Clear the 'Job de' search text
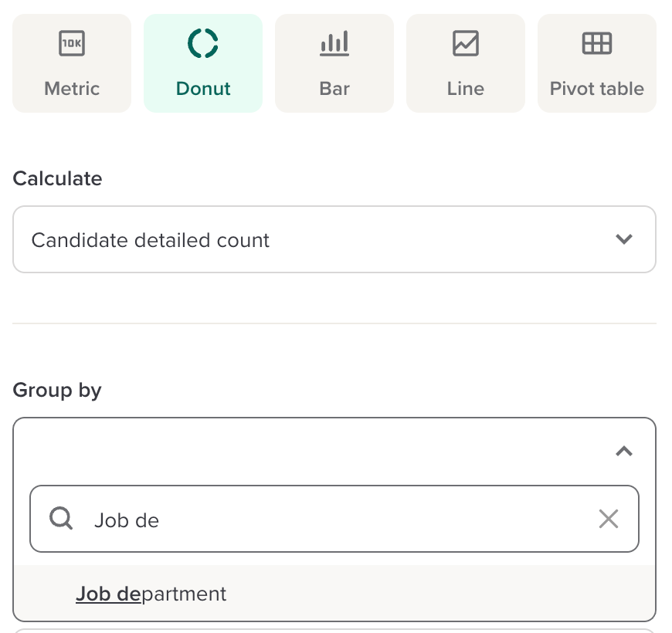This screenshot has height=633, width=672. 609,519
